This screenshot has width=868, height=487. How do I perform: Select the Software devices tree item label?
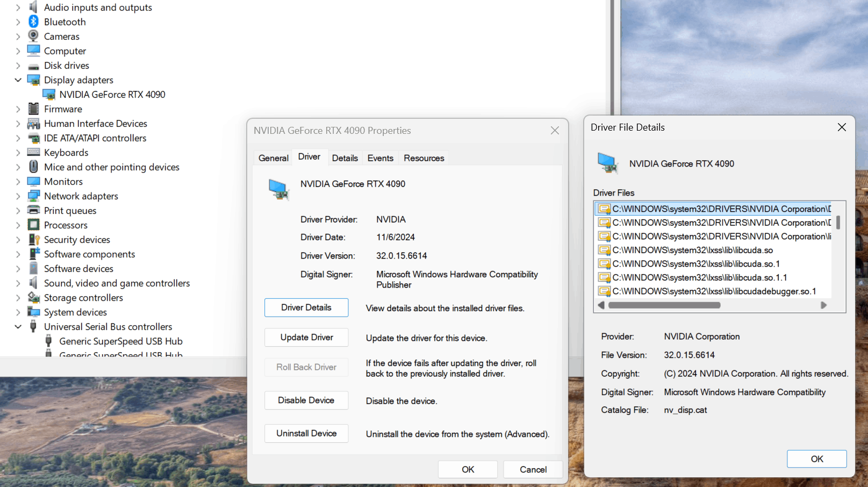tap(78, 269)
